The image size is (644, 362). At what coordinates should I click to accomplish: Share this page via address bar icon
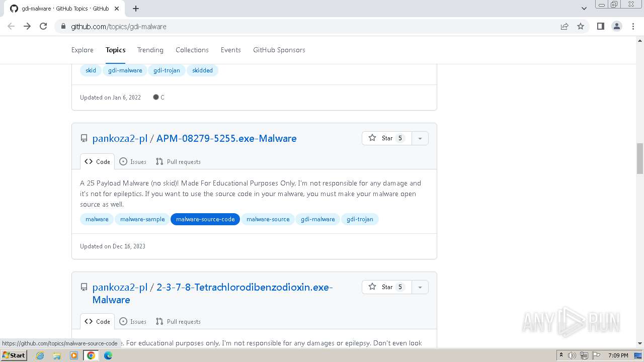tap(565, 26)
